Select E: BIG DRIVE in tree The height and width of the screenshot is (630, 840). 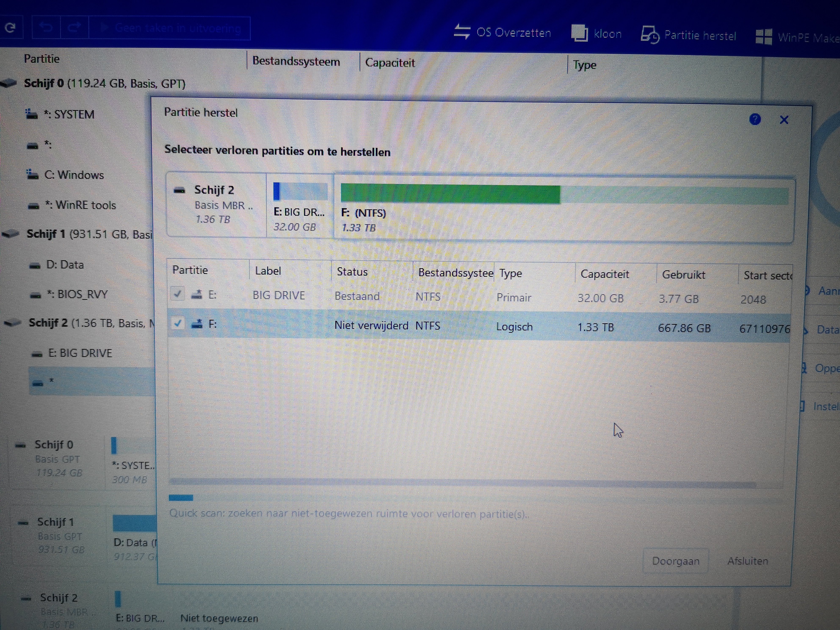click(80, 353)
